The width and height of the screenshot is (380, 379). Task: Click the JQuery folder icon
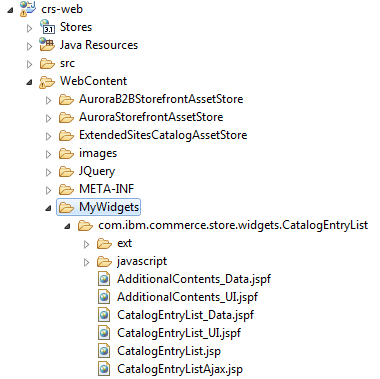pyautogui.click(x=66, y=171)
